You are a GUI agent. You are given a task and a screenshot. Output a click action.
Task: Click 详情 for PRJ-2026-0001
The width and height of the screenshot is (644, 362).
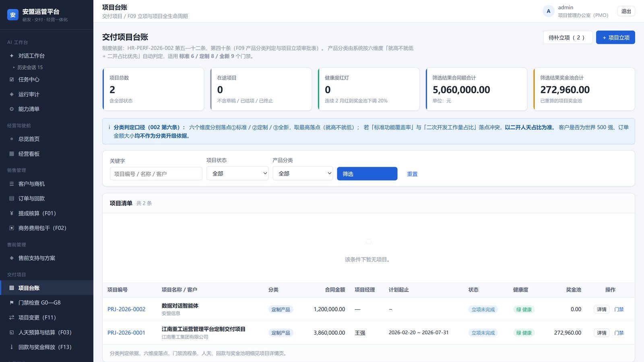coord(602,333)
